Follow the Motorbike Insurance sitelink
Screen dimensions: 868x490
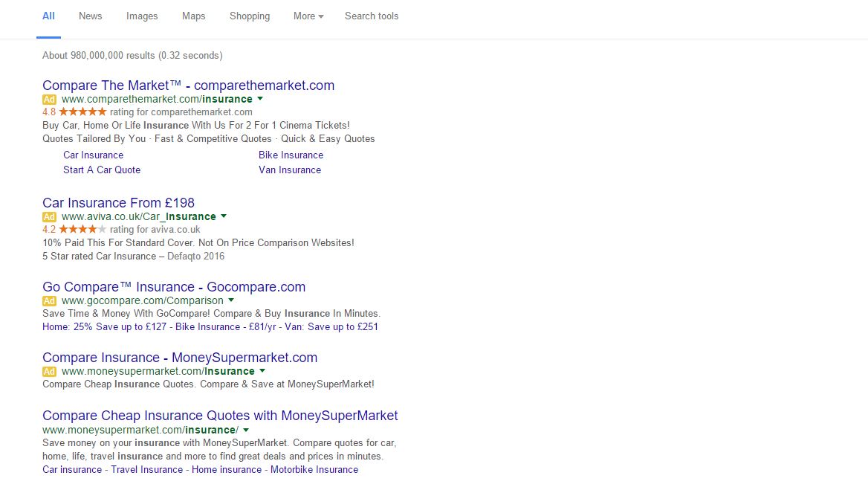tap(314, 469)
